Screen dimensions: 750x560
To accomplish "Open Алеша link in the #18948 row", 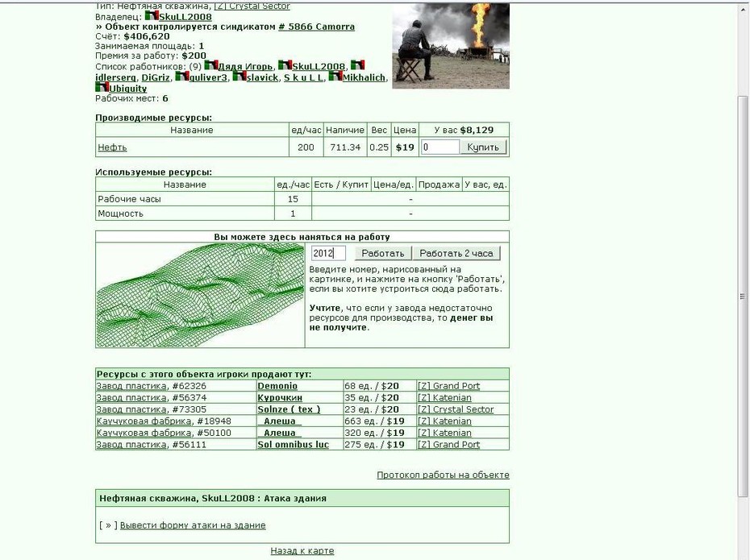I will [x=279, y=421].
